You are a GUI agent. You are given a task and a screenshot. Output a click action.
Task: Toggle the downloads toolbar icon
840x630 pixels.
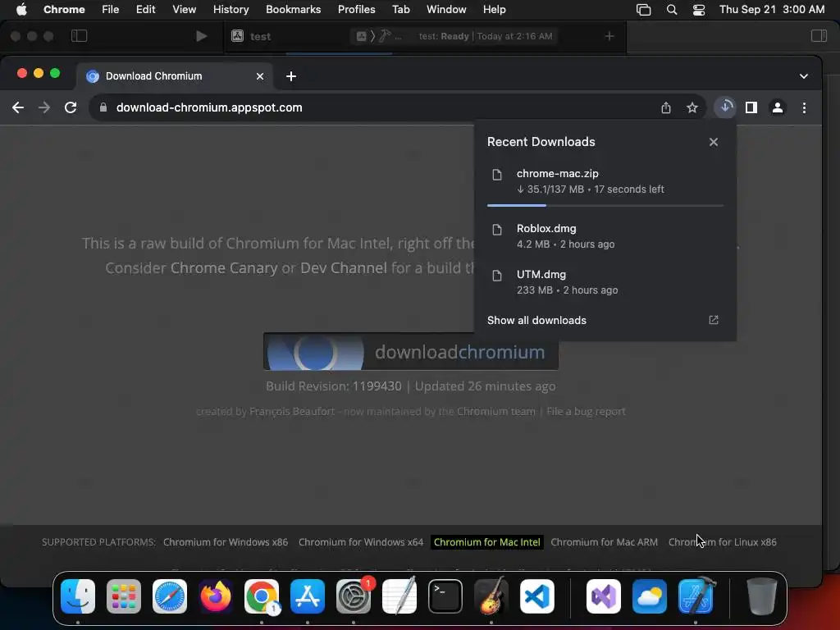(725, 107)
